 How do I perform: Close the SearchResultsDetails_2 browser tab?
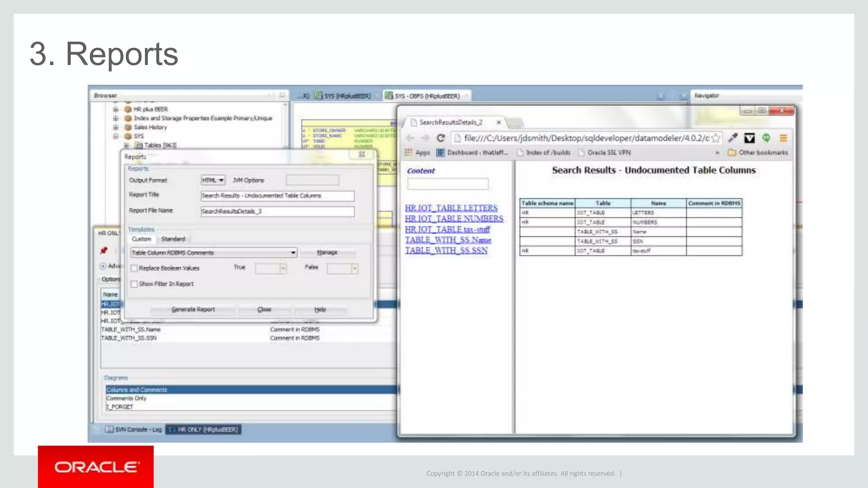point(499,122)
